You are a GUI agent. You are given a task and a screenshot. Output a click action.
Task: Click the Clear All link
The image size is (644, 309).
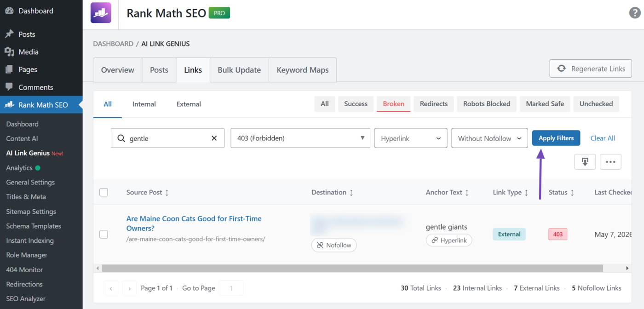coord(603,138)
